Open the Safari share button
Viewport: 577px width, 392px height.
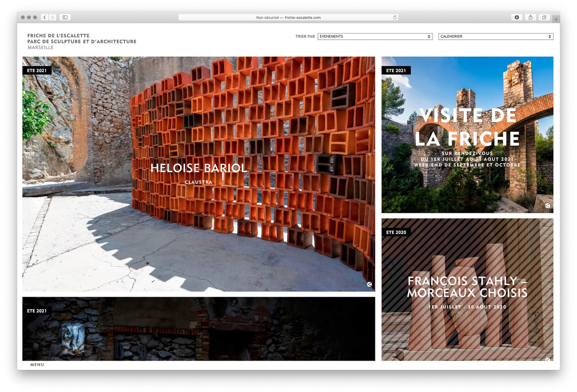[530, 17]
